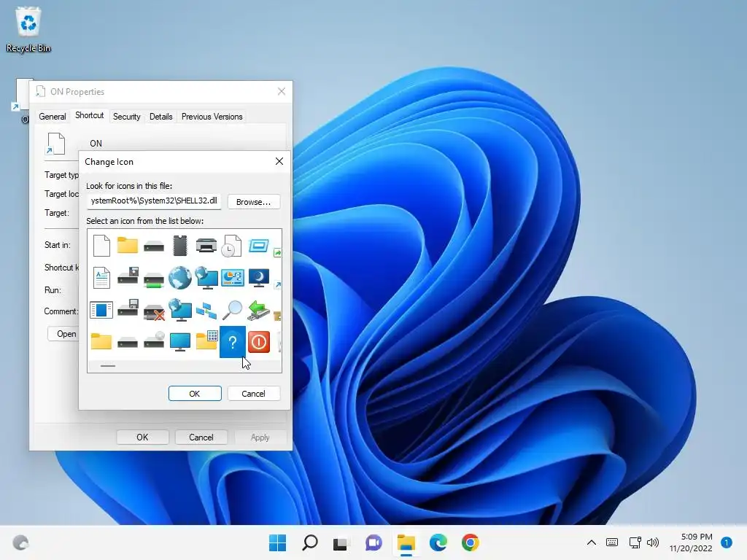Launch Microsoft Edge from taskbar
The image size is (747, 560).
438,542
